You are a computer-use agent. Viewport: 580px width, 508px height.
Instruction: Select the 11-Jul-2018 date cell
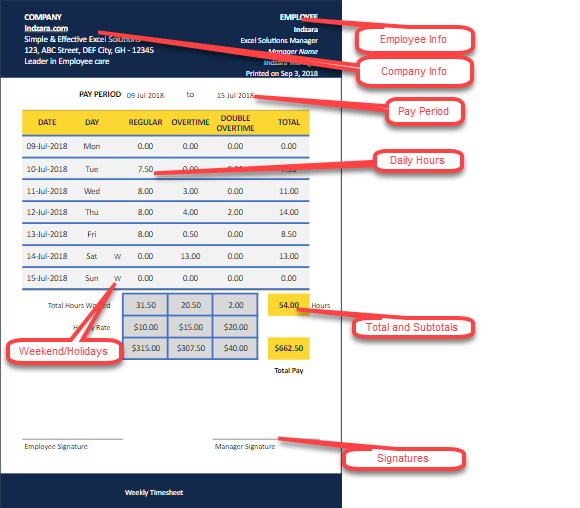click(x=47, y=191)
